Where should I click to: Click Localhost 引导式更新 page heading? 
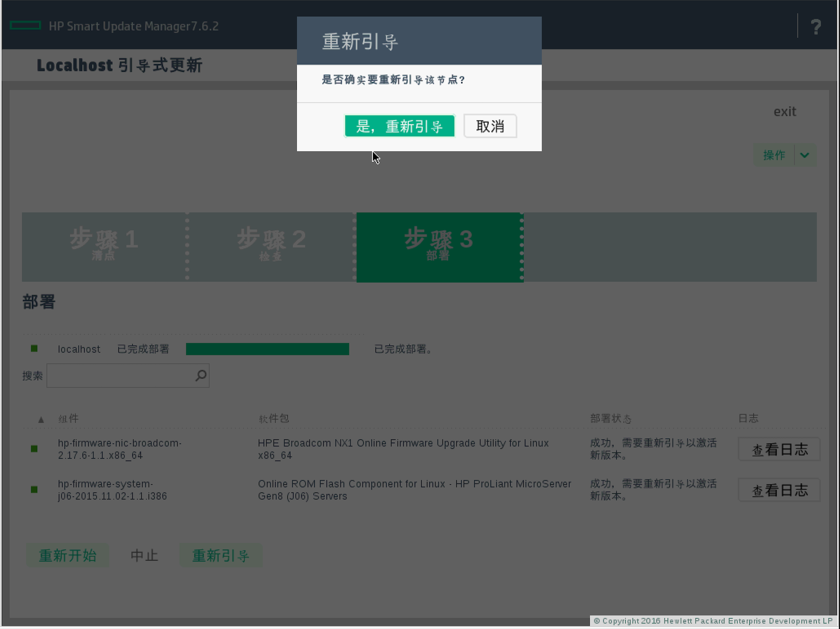pyautogui.click(x=120, y=65)
